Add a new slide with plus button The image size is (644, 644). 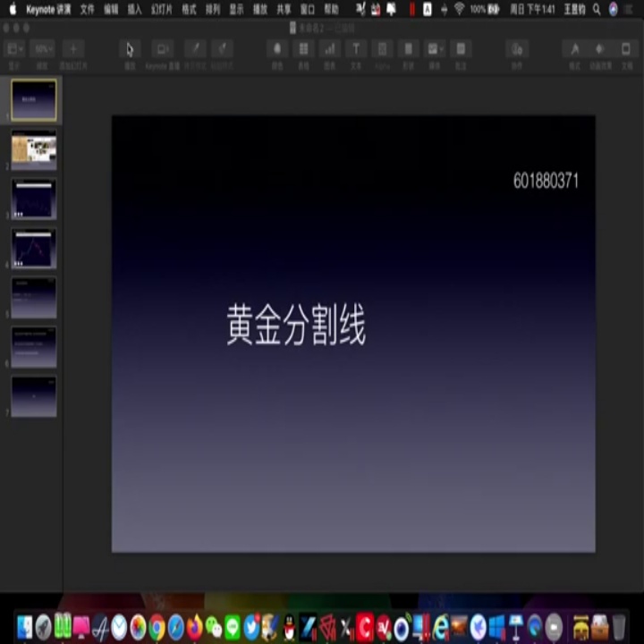[73, 49]
